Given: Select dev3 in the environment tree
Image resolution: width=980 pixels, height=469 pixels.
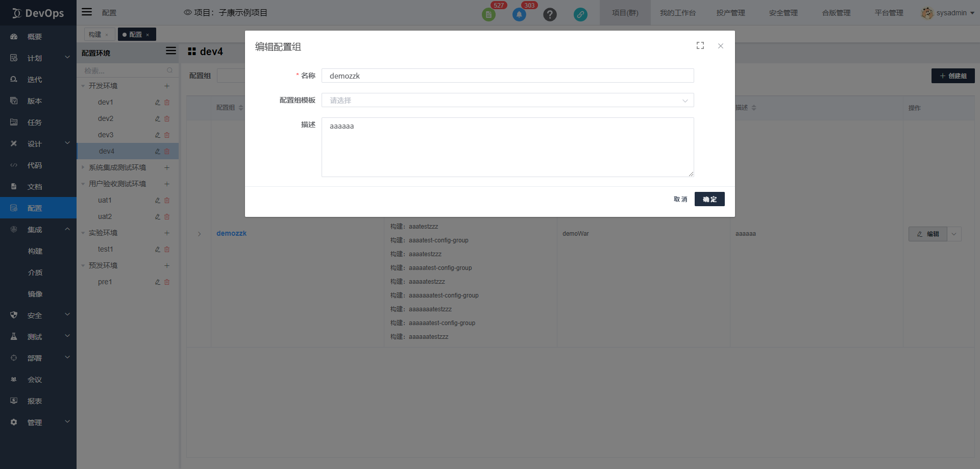Looking at the screenshot, I should click(x=106, y=135).
